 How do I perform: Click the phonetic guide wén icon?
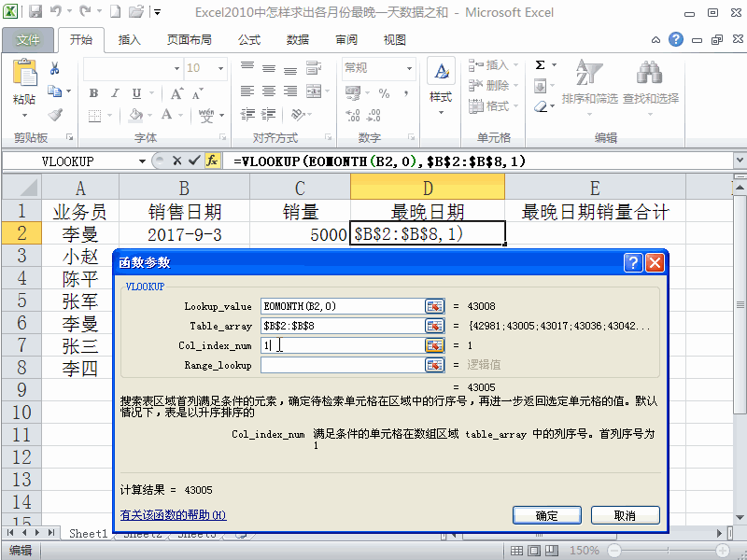coord(206,115)
